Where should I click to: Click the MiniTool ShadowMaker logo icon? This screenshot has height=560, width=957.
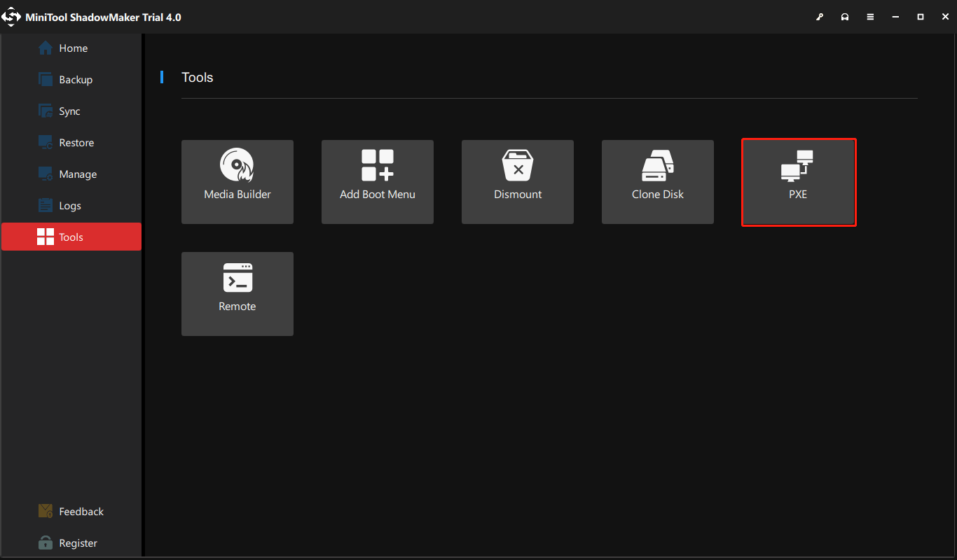tap(11, 17)
